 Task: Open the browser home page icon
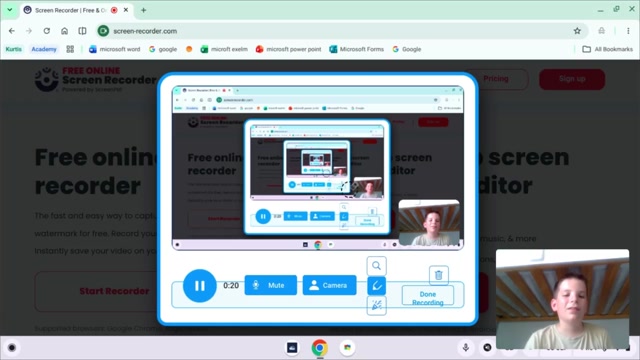click(64, 31)
